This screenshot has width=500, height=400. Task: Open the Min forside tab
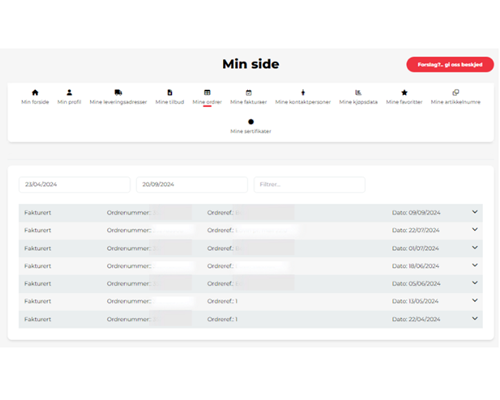point(35,102)
